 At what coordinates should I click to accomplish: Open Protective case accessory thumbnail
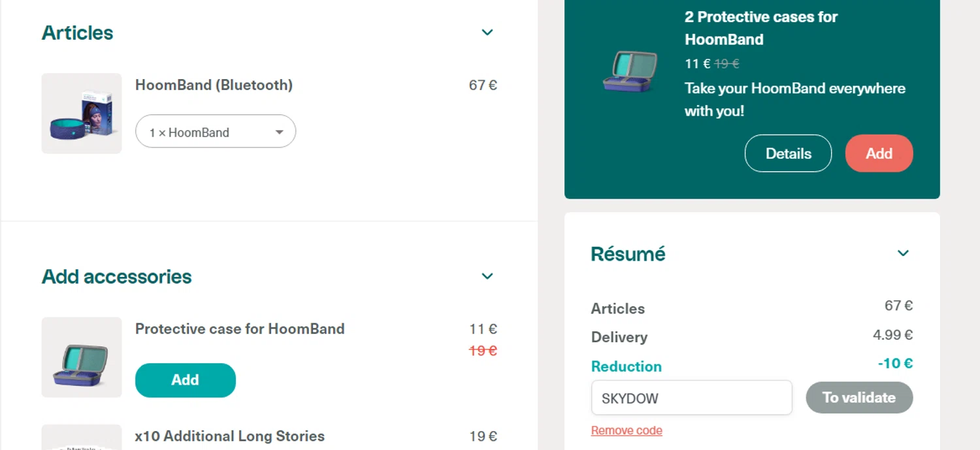(82, 357)
